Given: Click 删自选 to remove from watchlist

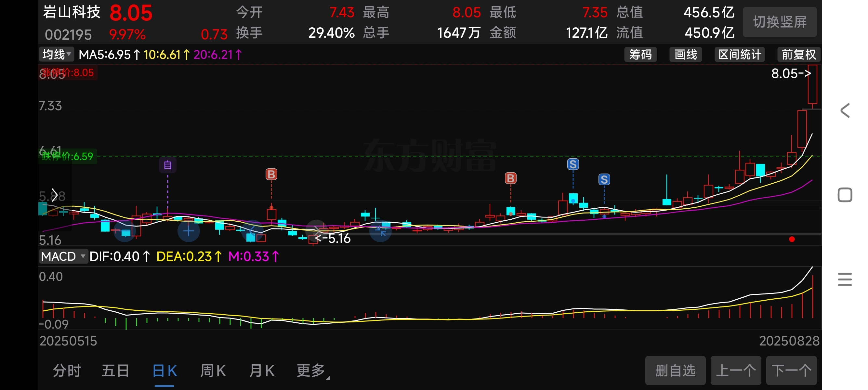Looking at the screenshot, I should (675, 370).
